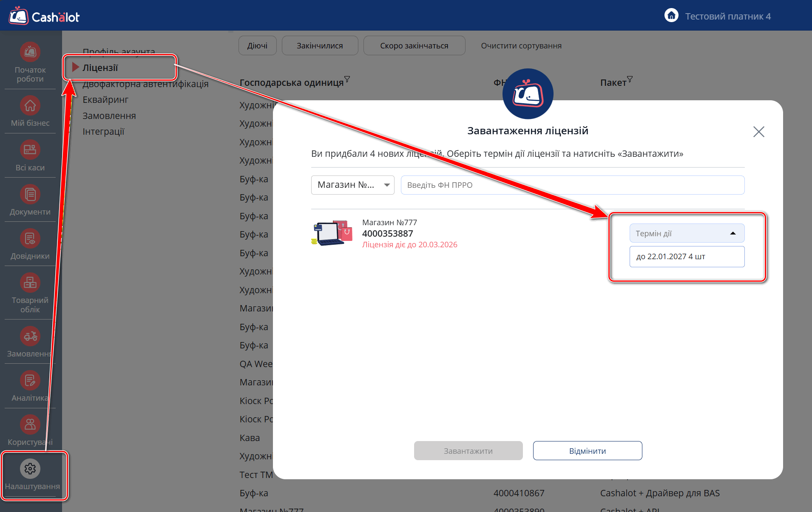The image size is (812, 512).
Task: Click the Введіть ФН ПРРО input field
Action: coord(572,185)
